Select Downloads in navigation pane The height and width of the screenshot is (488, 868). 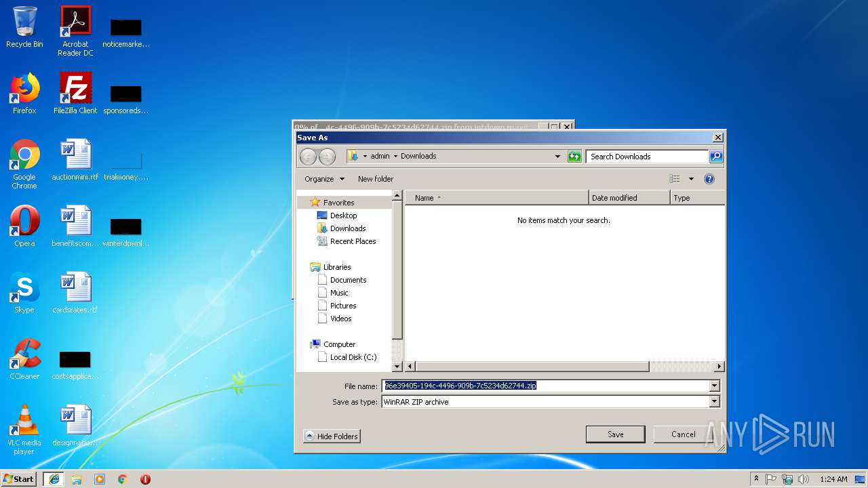[348, 228]
